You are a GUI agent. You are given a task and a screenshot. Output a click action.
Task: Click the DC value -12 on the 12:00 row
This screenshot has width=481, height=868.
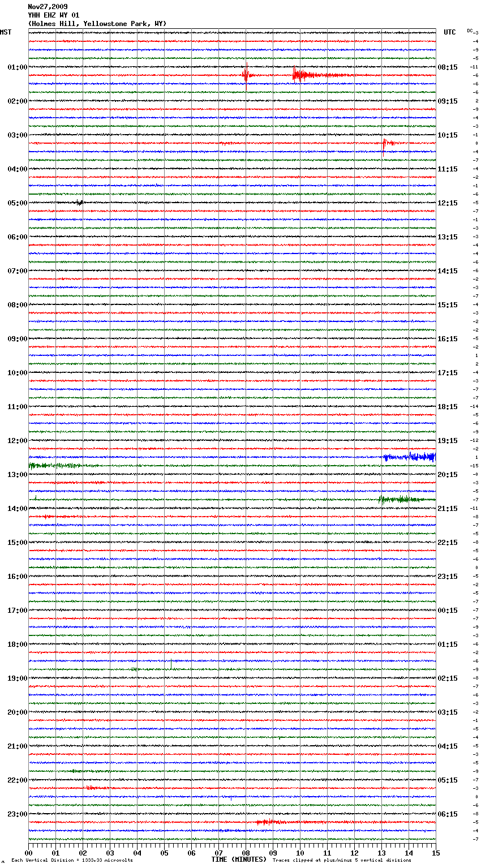pyautogui.click(x=474, y=440)
